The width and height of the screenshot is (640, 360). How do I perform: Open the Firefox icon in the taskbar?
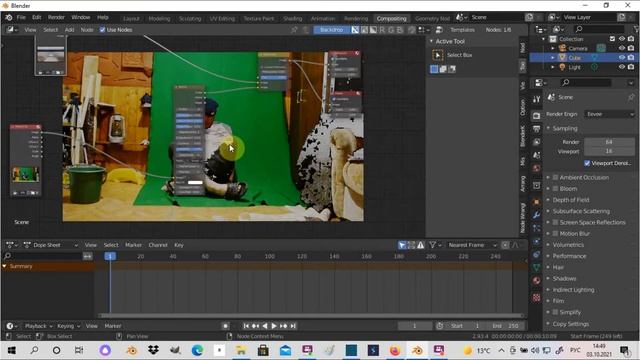395,350
